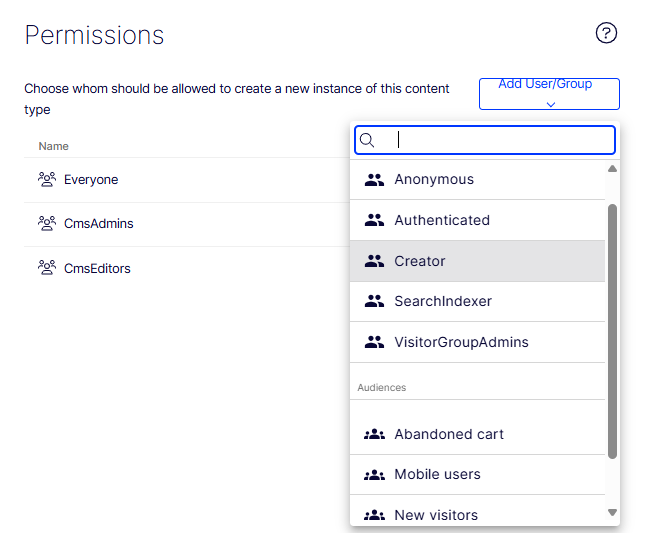Select the Everyone row in the permissions list

pos(91,180)
